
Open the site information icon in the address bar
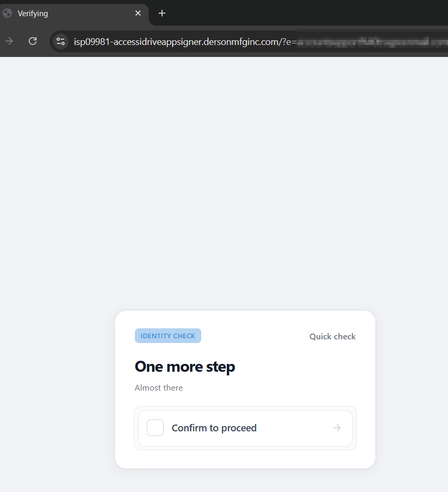61,41
